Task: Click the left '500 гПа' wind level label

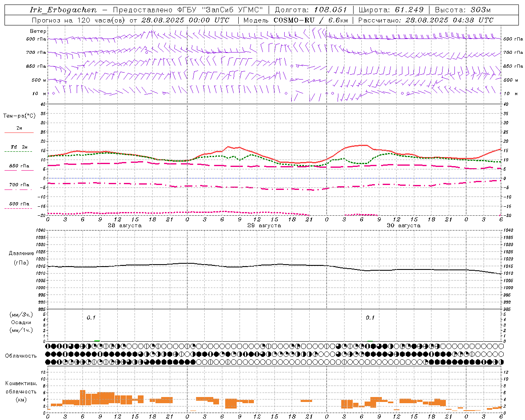Action: click(36, 39)
